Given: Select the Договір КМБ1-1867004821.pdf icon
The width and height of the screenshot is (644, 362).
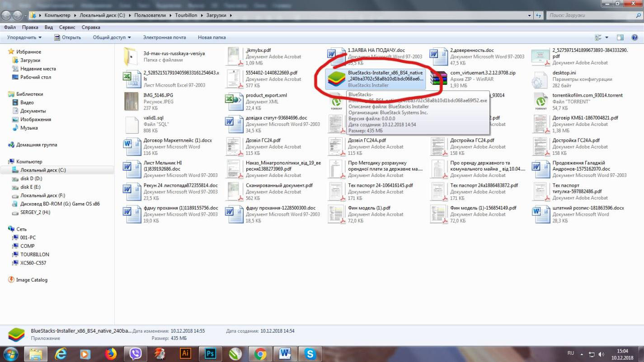Looking at the screenshot, I should click(541, 124).
